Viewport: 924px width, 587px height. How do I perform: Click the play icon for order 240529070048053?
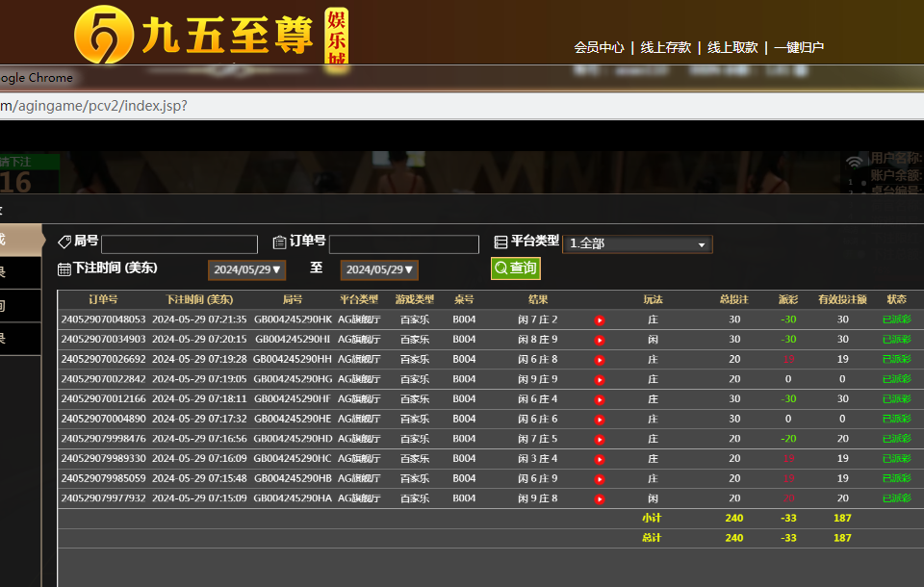[x=600, y=319]
